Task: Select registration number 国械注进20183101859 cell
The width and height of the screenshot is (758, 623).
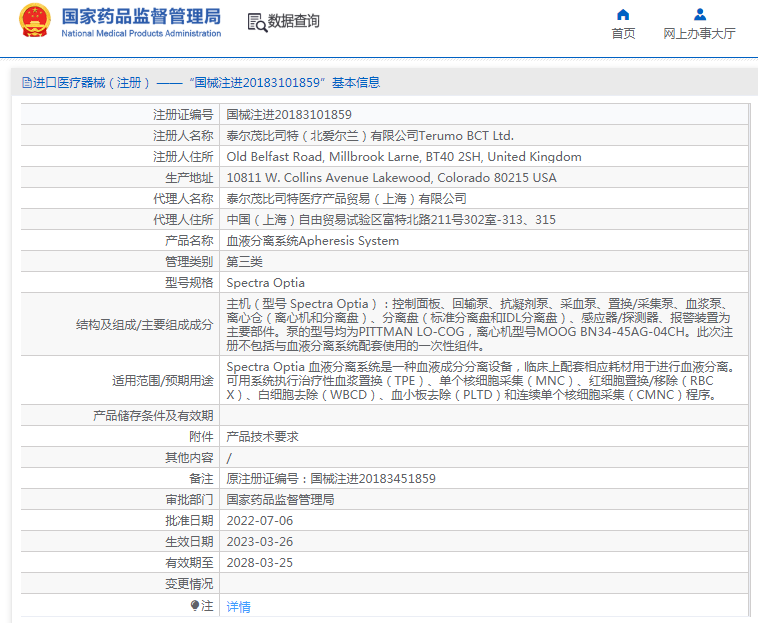Action: pyautogui.click(x=289, y=115)
